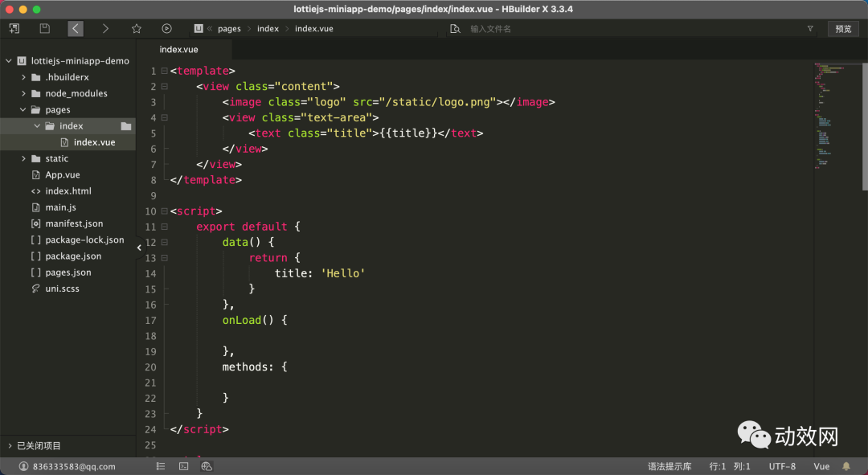Click the filter funnel icon
The image size is (868, 475).
[x=810, y=29]
